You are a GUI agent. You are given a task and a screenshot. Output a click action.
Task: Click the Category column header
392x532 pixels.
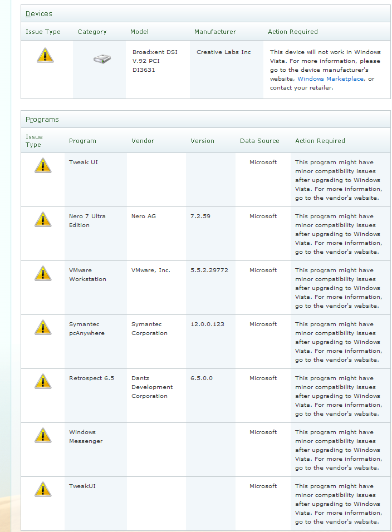(x=92, y=32)
